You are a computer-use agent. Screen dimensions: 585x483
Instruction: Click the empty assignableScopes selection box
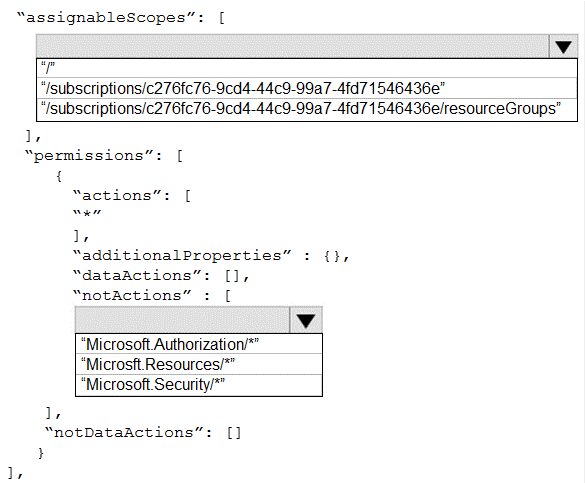pos(292,47)
